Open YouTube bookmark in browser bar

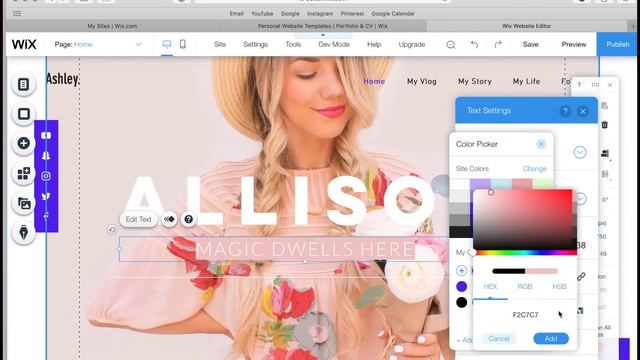pyautogui.click(x=262, y=13)
